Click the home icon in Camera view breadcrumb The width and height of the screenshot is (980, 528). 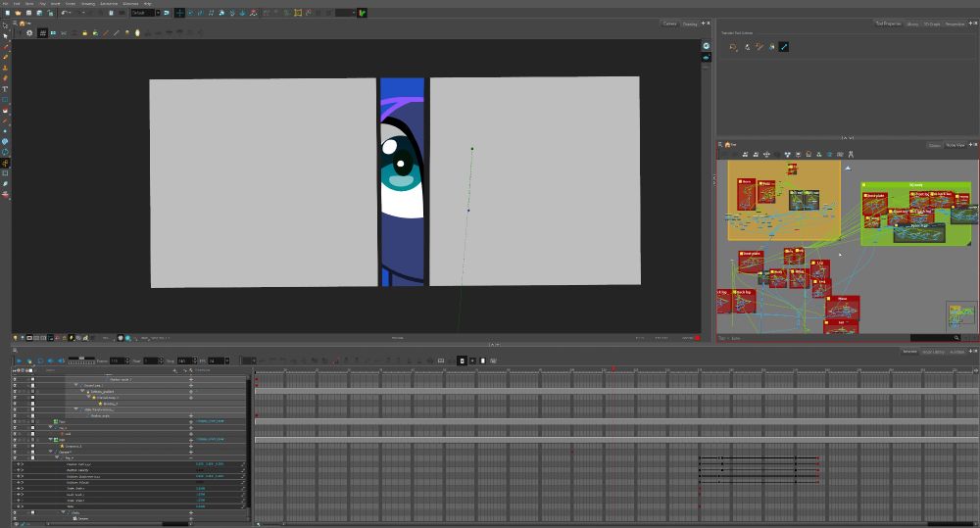coord(22,24)
